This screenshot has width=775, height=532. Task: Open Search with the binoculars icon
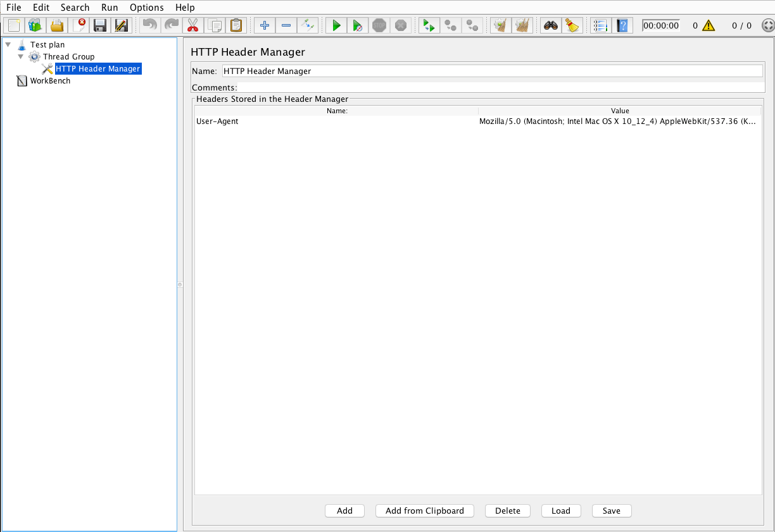tap(551, 26)
